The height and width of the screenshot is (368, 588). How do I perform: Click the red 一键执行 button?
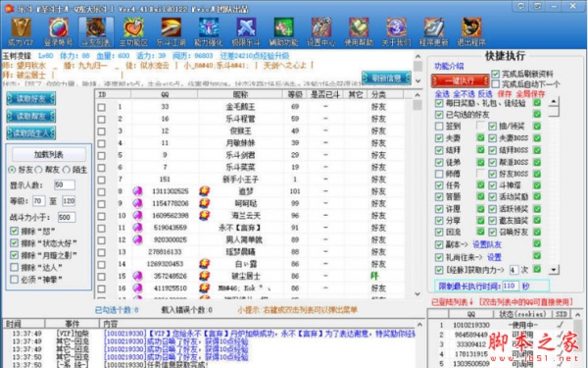pyautogui.click(x=461, y=80)
